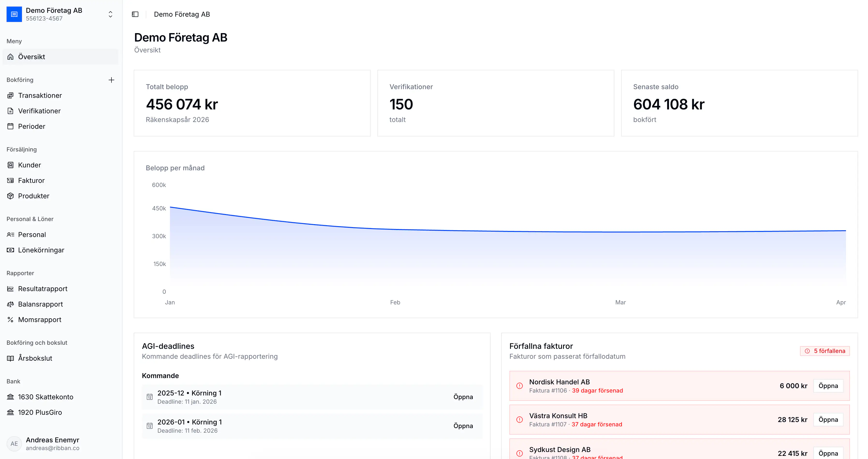Click the Perioder calendar icon
The height and width of the screenshot is (459, 868).
point(10,126)
